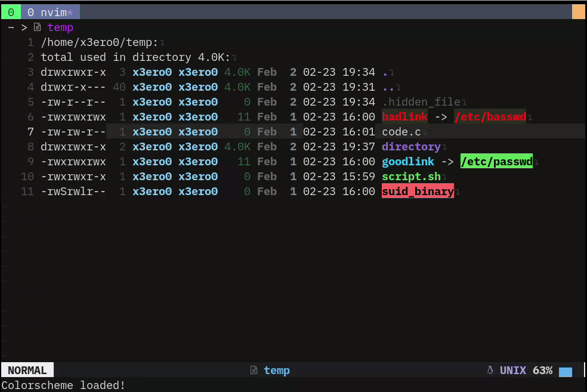587x392 pixels.
Task: Click "temp" in the winbar breadcrumb
Action: click(60, 27)
